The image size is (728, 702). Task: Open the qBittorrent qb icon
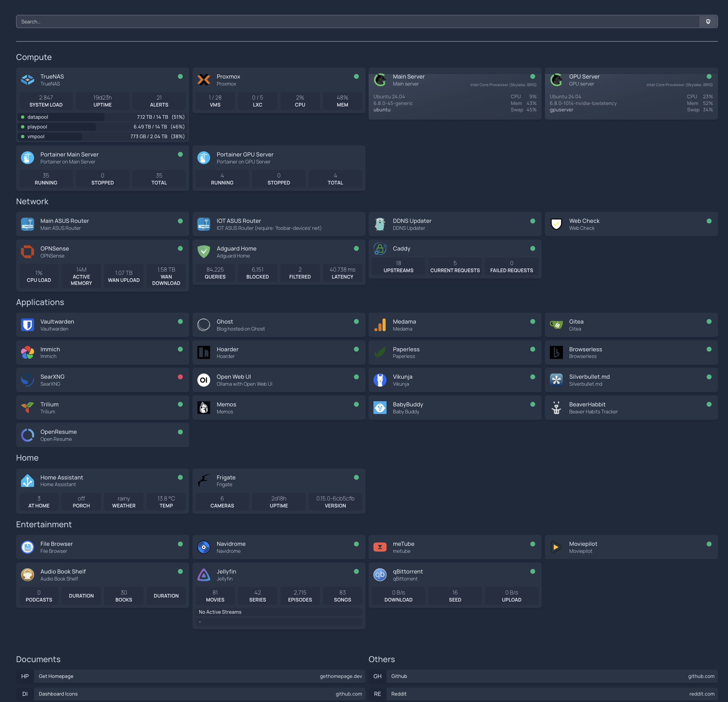tap(380, 575)
